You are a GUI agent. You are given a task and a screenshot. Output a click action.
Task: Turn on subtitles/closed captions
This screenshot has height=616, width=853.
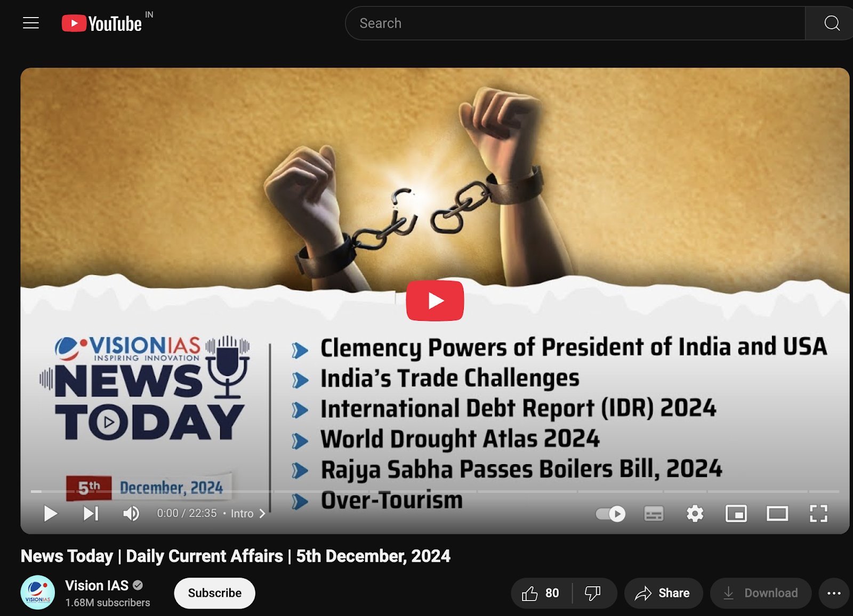tap(654, 514)
